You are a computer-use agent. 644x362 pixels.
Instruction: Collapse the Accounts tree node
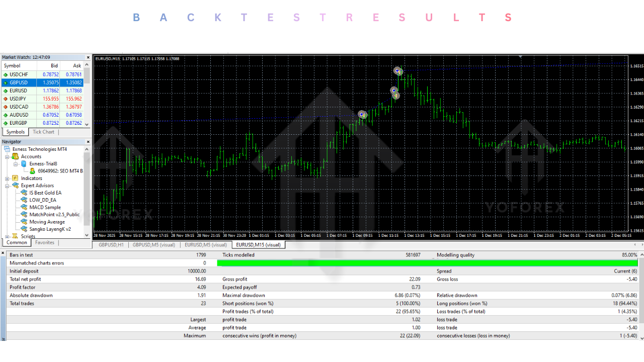(x=8, y=156)
